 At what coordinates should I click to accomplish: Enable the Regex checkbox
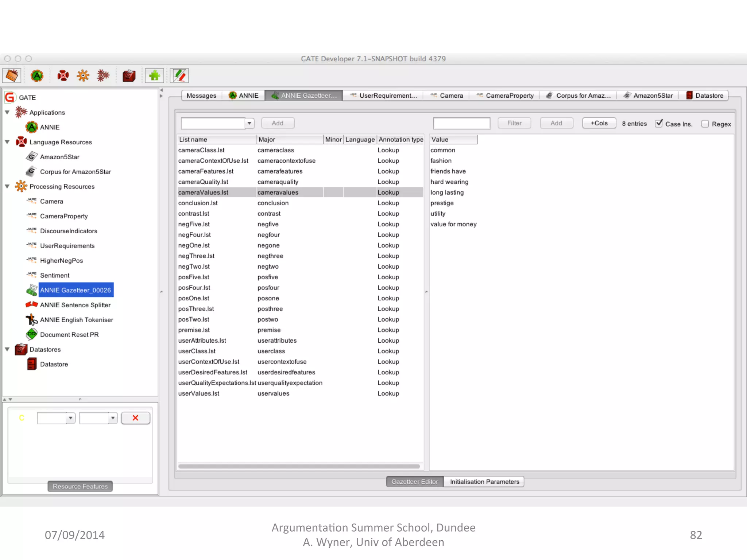point(705,124)
